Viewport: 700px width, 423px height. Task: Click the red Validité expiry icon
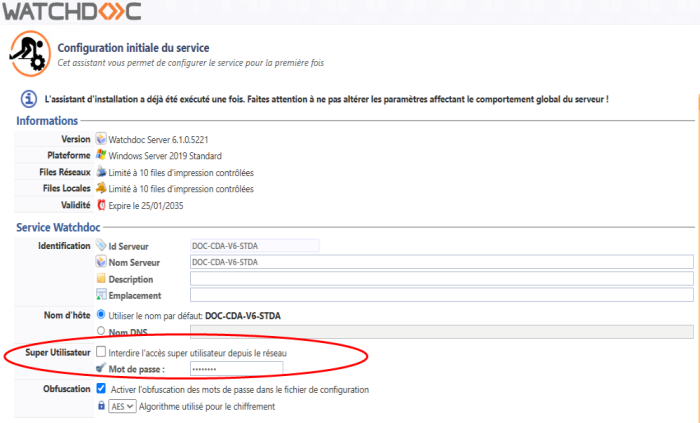(x=101, y=205)
